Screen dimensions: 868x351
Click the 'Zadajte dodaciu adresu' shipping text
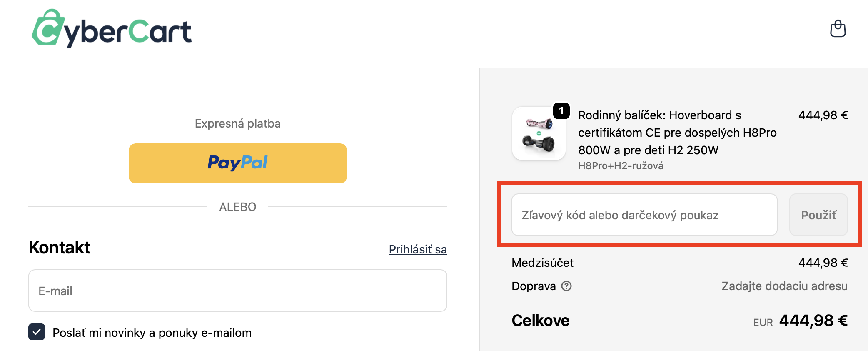784,286
